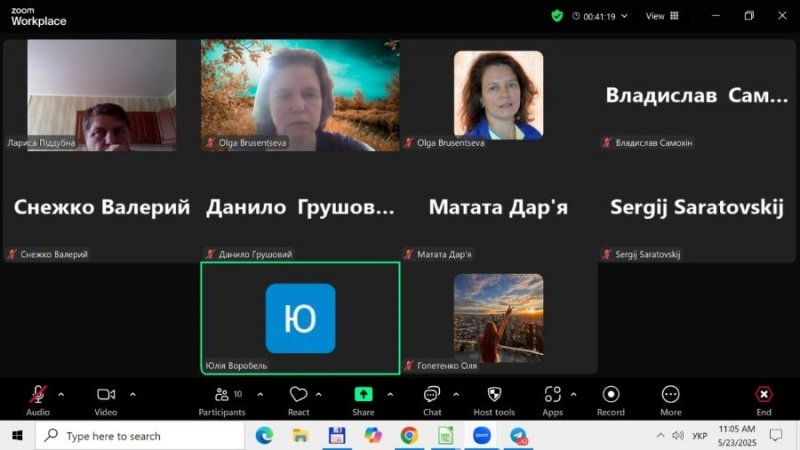Open Host tools shield icon
Viewport: 800px width, 450px height.
coord(494,395)
